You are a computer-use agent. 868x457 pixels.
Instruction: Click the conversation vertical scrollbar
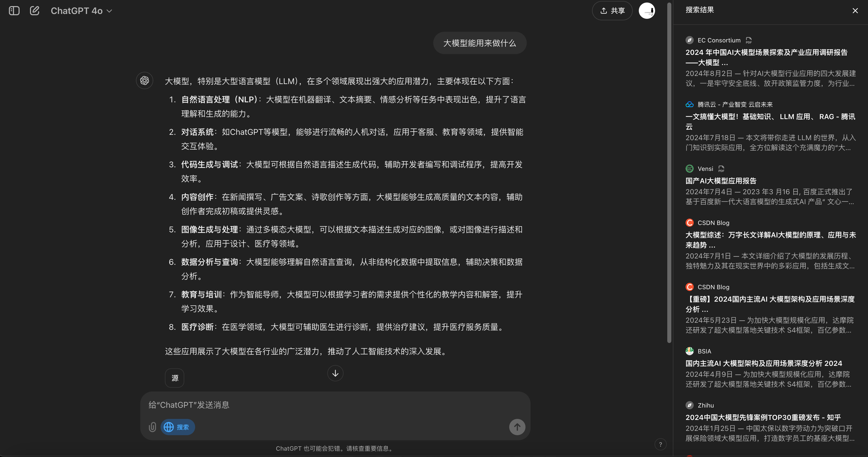[669, 172]
